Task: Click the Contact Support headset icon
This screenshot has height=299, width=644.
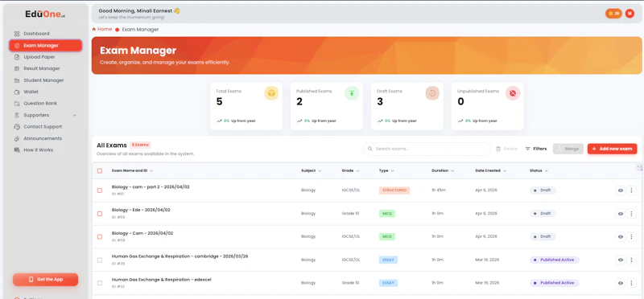Action: click(17, 127)
